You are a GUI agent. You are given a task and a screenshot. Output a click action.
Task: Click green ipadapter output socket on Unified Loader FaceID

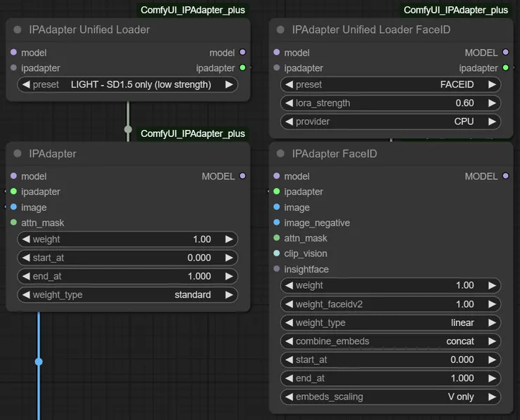click(x=505, y=67)
